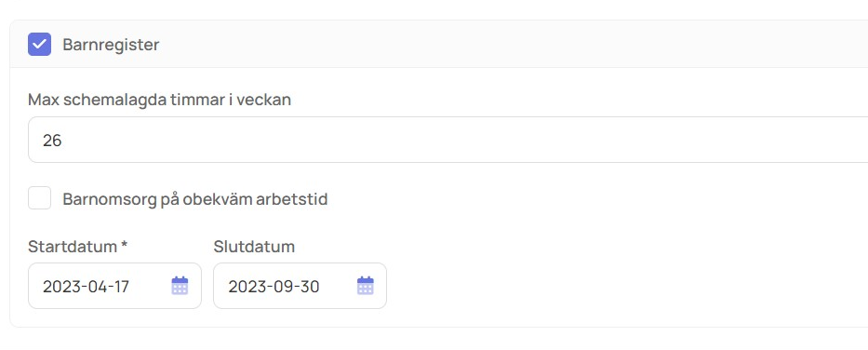
Task: Focus the Slutdatum date field
Action: click(x=300, y=286)
